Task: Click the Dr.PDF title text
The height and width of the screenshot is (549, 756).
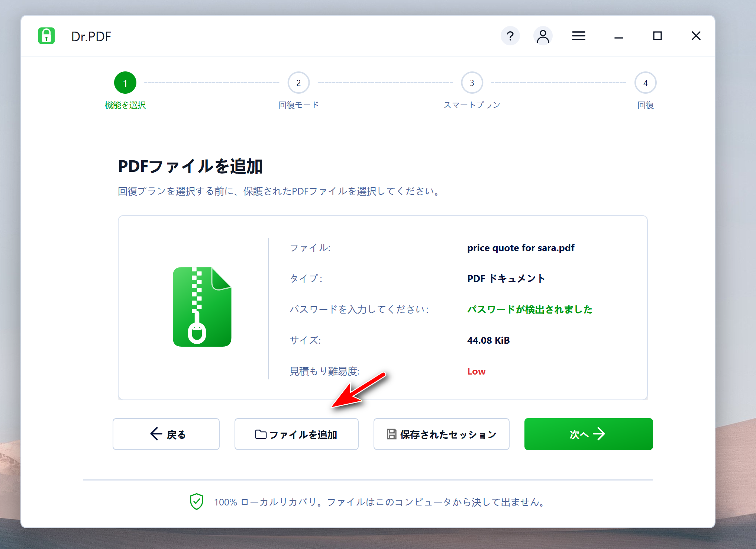Action: coord(91,36)
